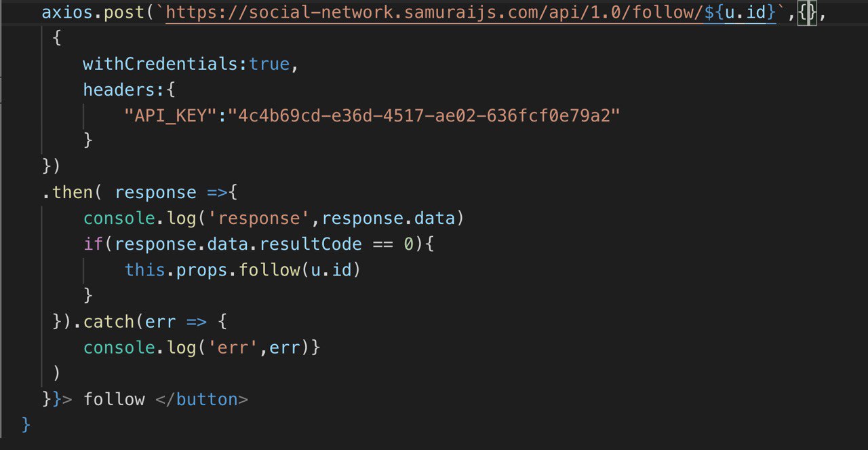Click the API key UUID value string
868x450 pixels.
(x=425, y=116)
